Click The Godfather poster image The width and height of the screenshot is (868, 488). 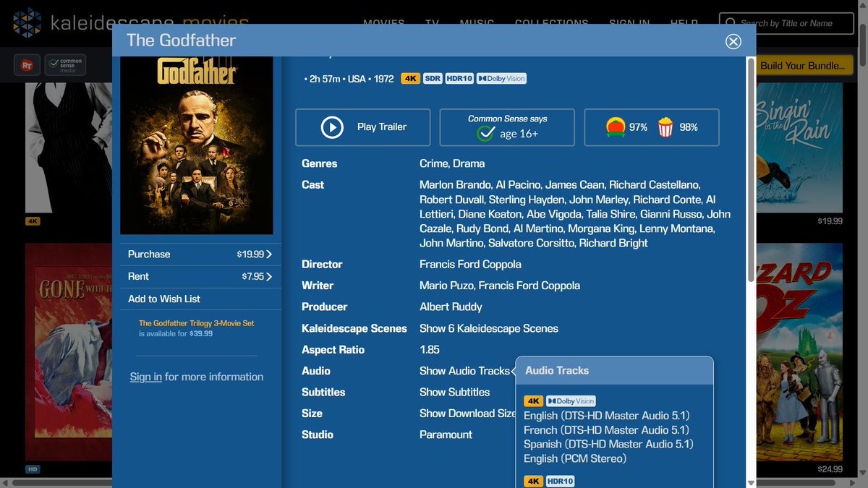click(x=197, y=145)
